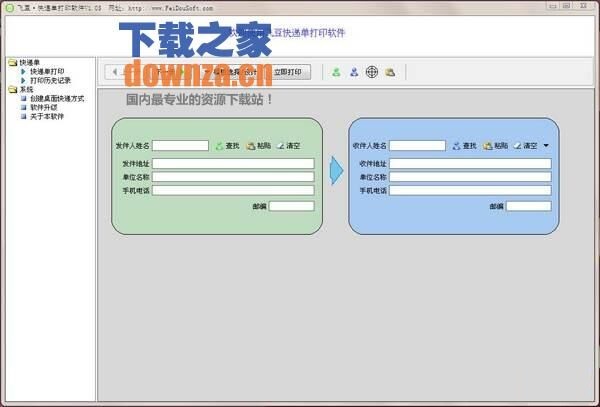The width and height of the screenshot is (600, 407).
Task: Click the sender 手机电话 phone field
Action: 233,190
